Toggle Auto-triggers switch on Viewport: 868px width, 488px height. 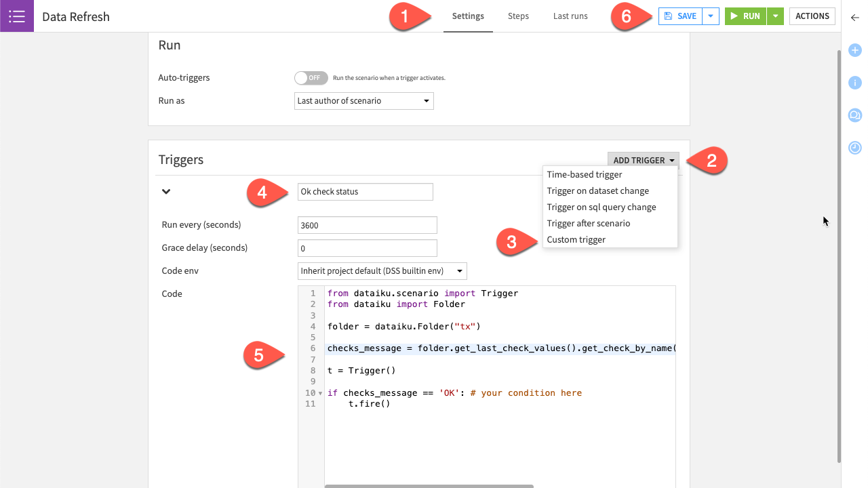click(311, 78)
